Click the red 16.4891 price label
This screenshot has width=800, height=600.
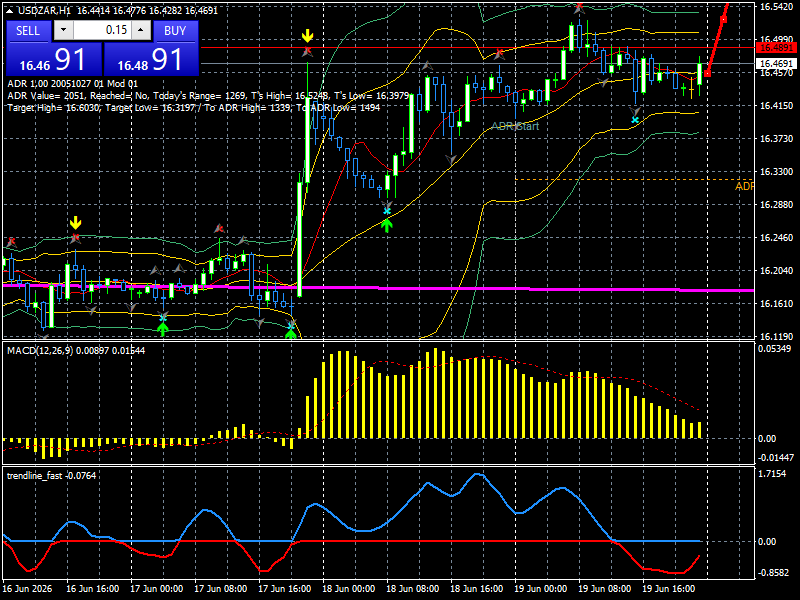(776, 47)
